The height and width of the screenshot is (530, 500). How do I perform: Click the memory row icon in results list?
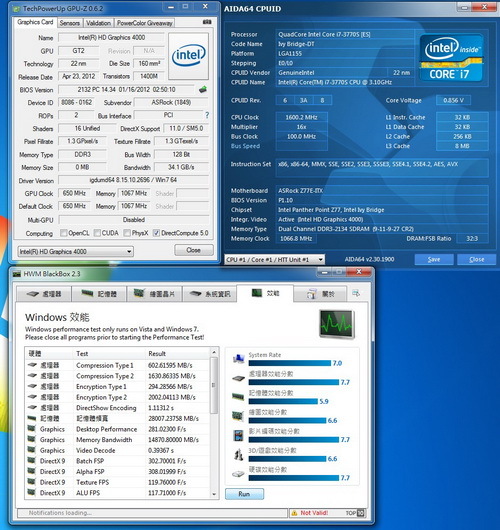point(32,418)
